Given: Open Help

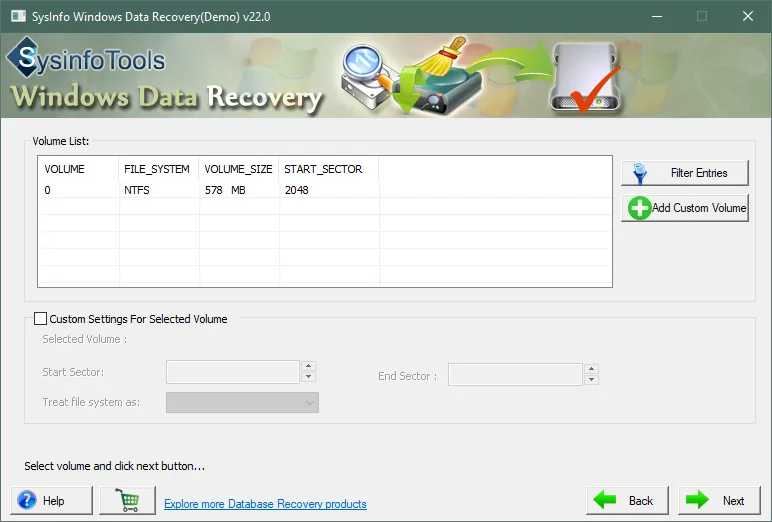Looking at the screenshot, I should pyautogui.click(x=52, y=500).
